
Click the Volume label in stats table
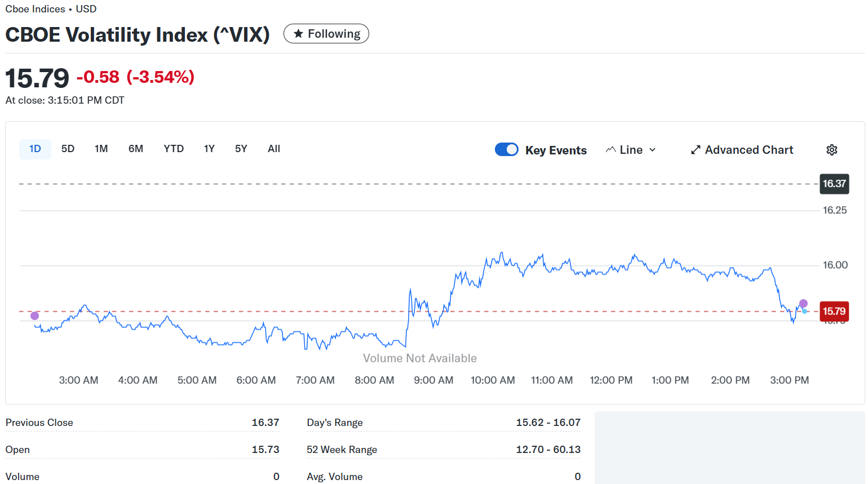point(23,477)
